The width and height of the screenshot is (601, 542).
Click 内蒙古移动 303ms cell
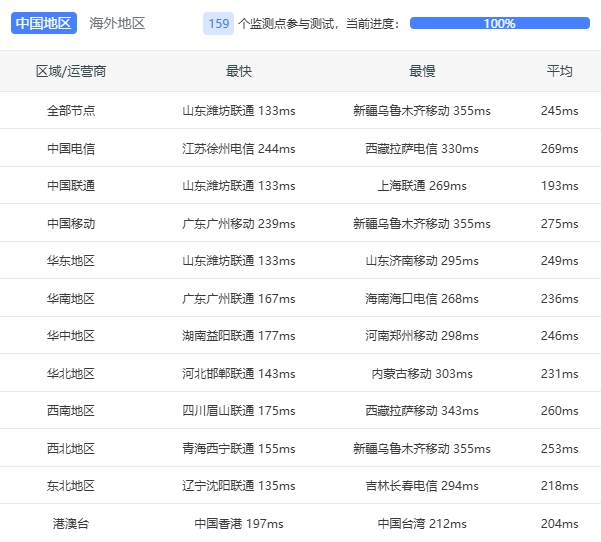pos(422,373)
